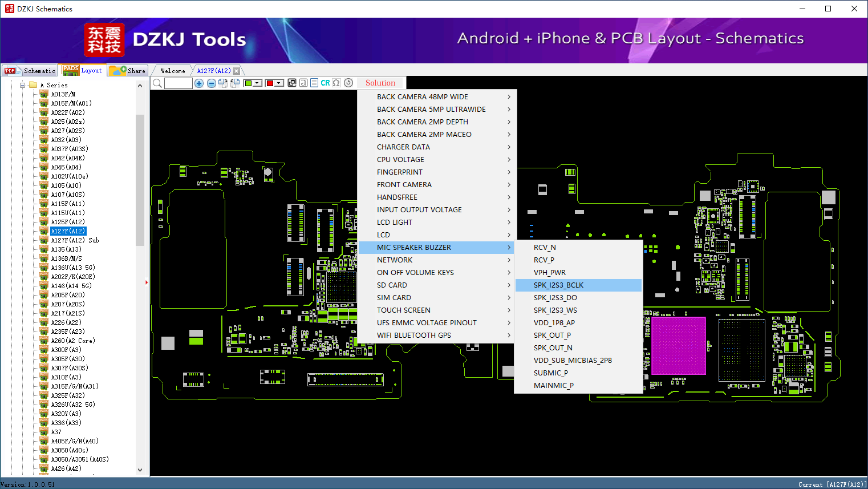This screenshot has height=489, width=868.
Task: Collapse the A Series tree folder
Action: (x=23, y=85)
